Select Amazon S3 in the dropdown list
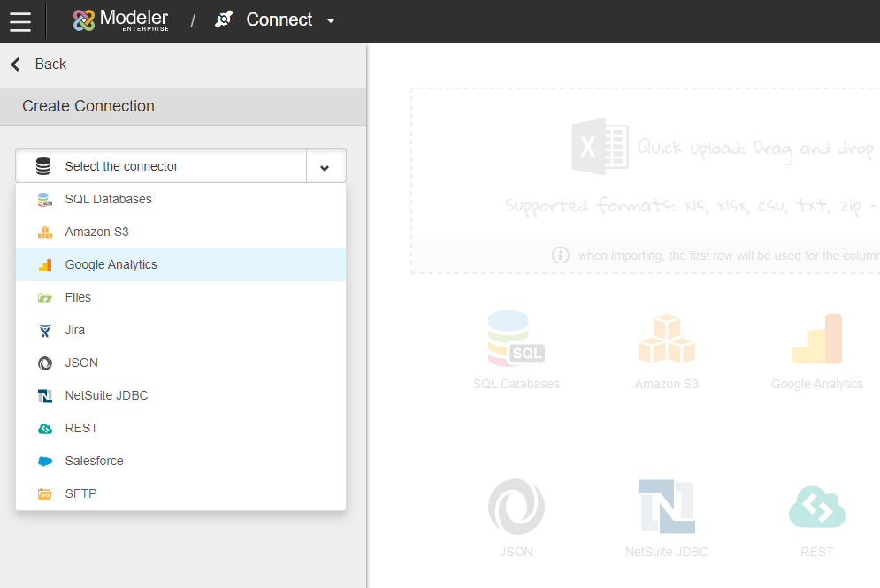Image resolution: width=880 pixels, height=588 pixels. click(96, 232)
